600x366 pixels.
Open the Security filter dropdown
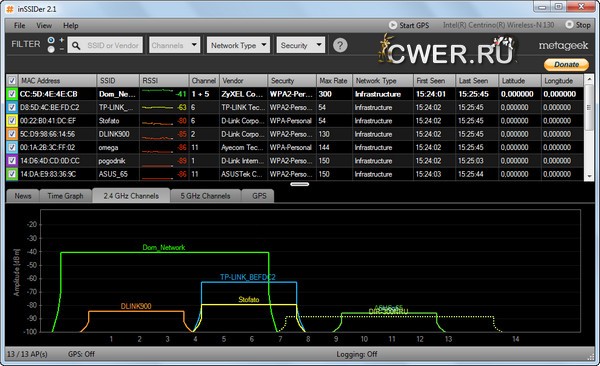301,45
